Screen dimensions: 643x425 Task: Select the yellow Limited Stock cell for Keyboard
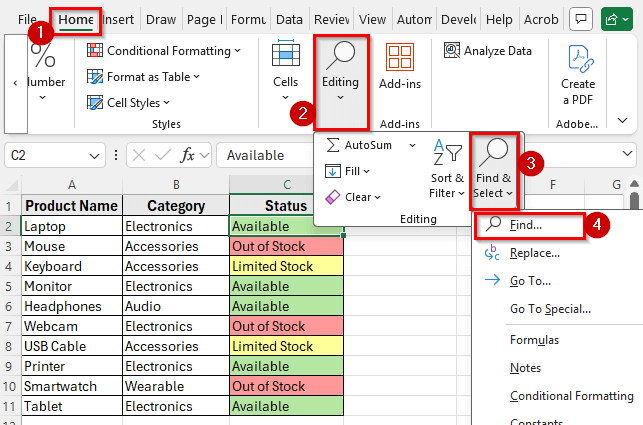coord(286,266)
